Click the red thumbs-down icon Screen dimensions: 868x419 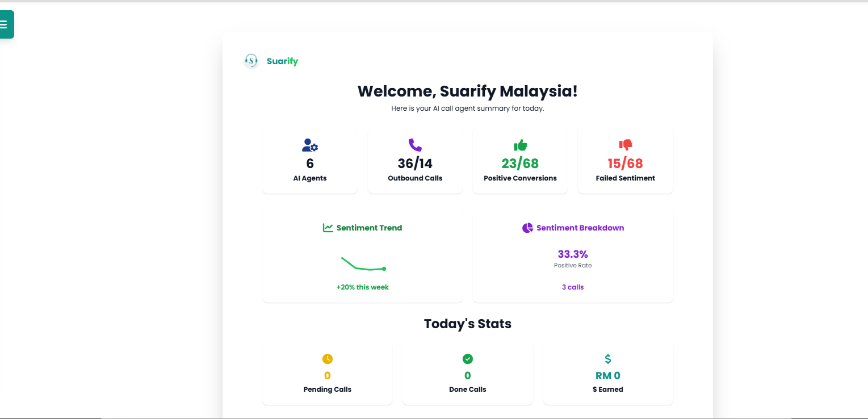pyautogui.click(x=625, y=145)
